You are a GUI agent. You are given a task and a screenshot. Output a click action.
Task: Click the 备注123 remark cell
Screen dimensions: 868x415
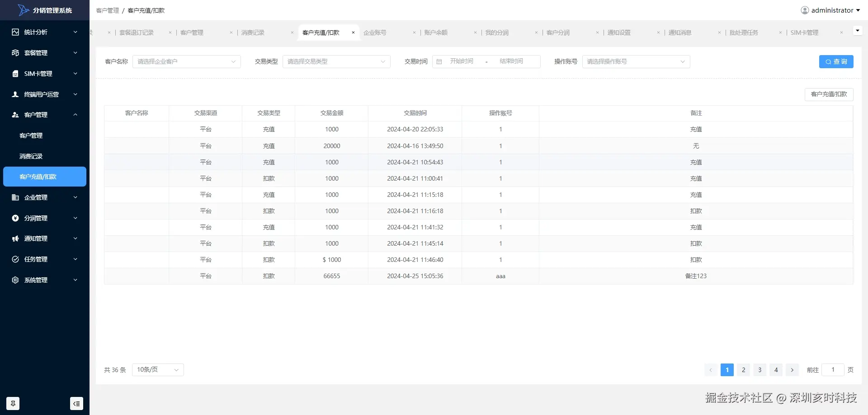696,276
